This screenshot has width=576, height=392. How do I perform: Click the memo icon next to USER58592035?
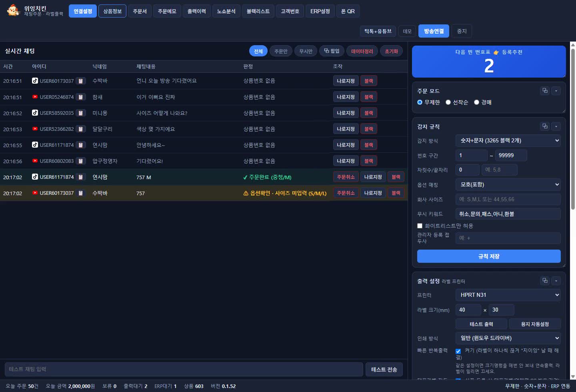(x=81, y=113)
